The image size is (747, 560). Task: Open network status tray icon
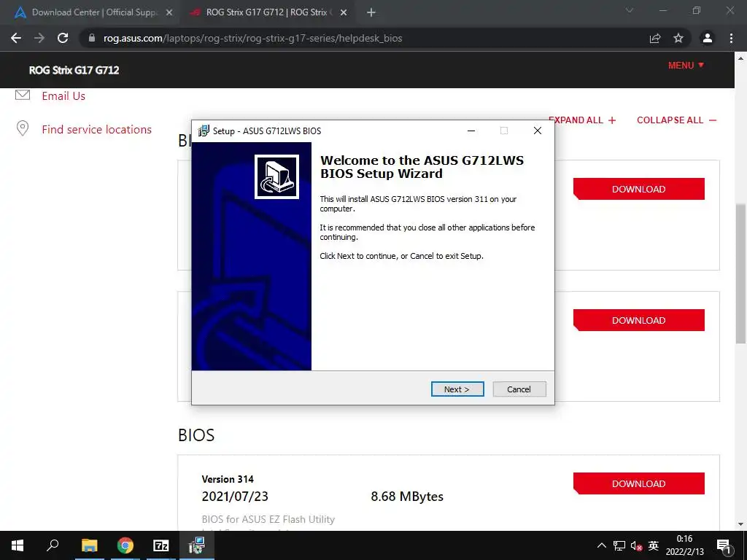pos(619,545)
